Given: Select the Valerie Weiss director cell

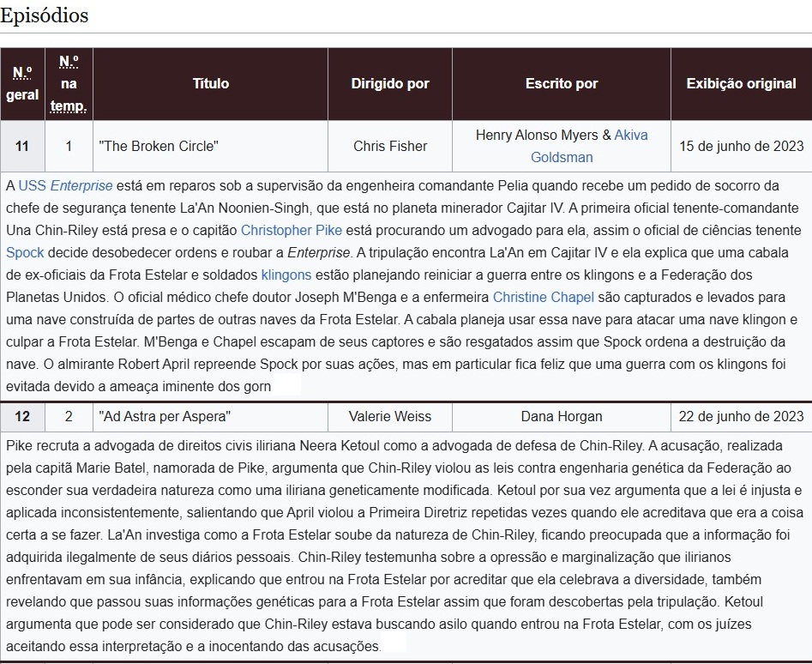Looking at the screenshot, I should [390, 416].
